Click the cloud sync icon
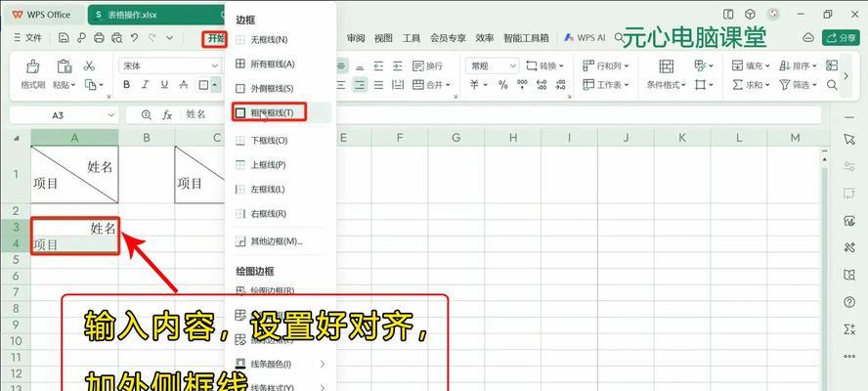The height and width of the screenshot is (391, 868). [x=808, y=38]
